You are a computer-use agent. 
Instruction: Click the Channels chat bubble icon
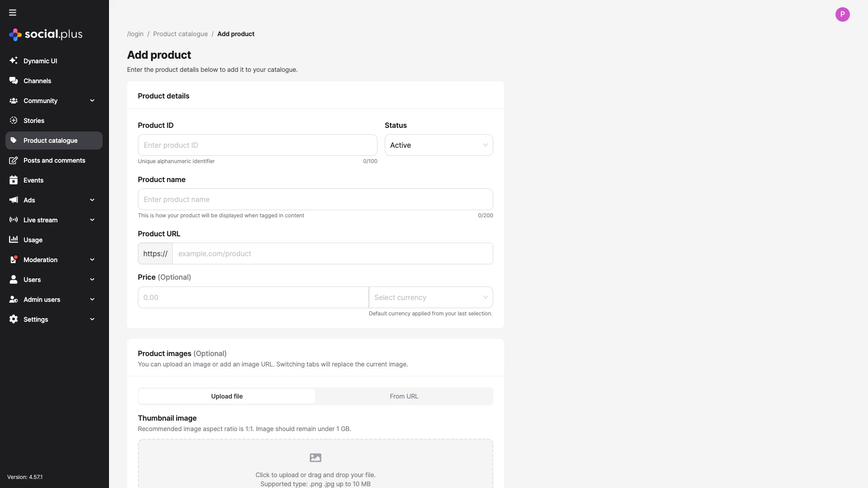click(14, 80)
